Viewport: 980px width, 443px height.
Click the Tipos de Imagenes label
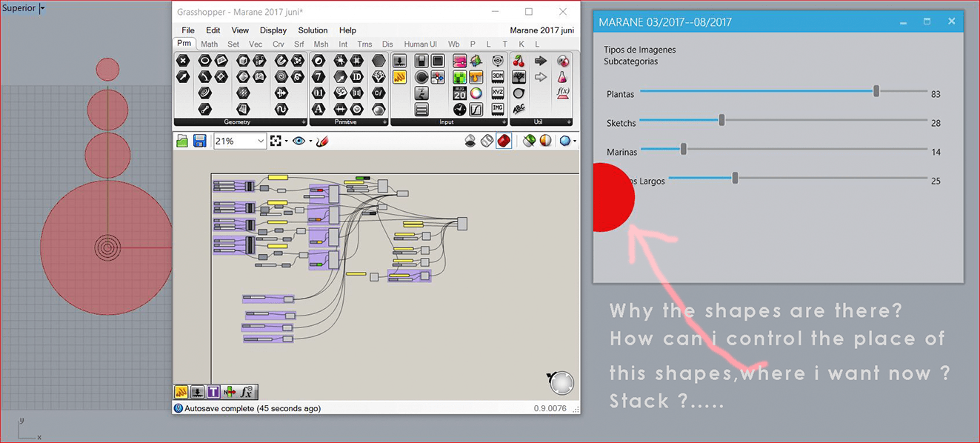pyautogui.click(x=639, y=50)
